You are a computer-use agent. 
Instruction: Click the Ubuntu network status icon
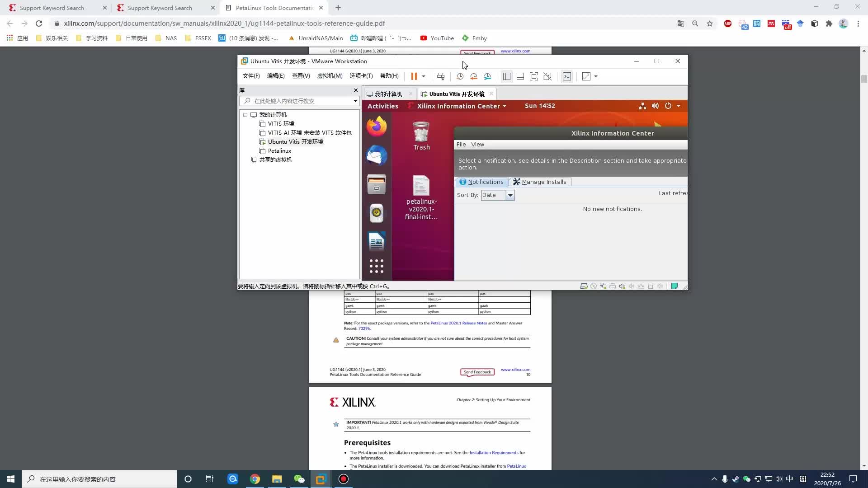(x=642, y=106)
